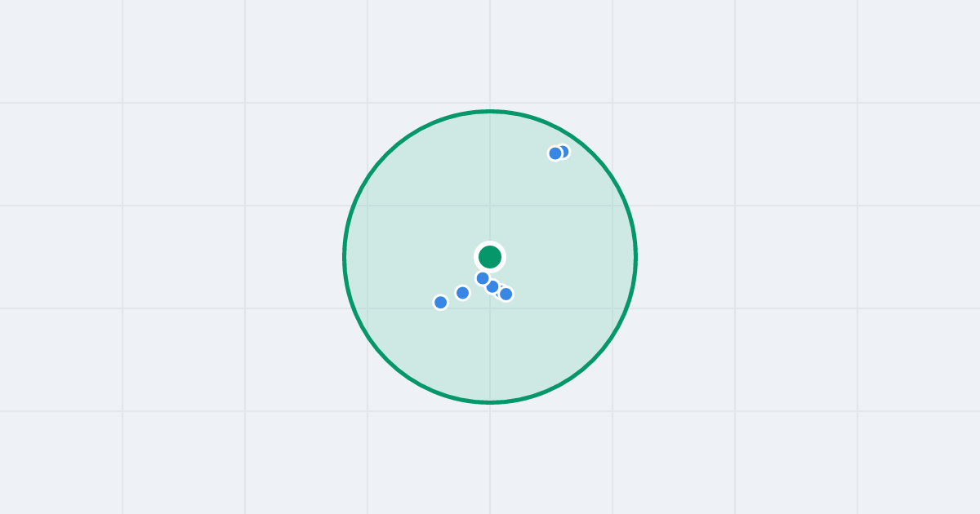Image resolution: width=980 pixels, height=514 pixels.
Task: Click the leftmost blue dot in the lower cluster
Action: click(441, 303)
